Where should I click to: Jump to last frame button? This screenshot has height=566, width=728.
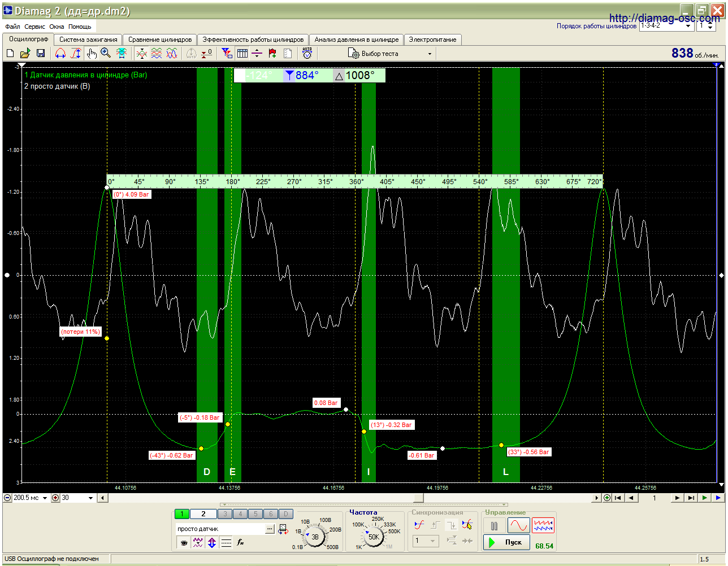(x=691, y=498)
